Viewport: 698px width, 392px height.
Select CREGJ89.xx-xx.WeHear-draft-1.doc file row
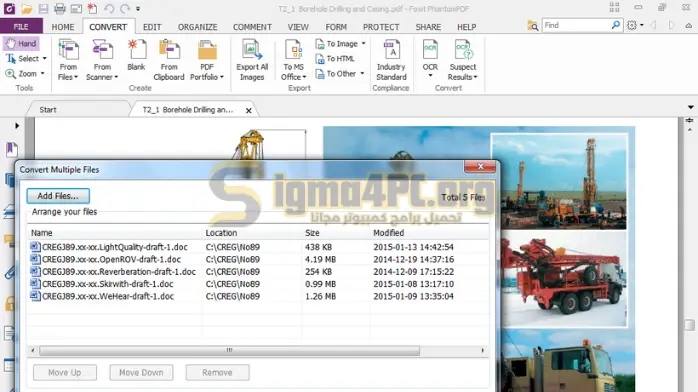258,296
